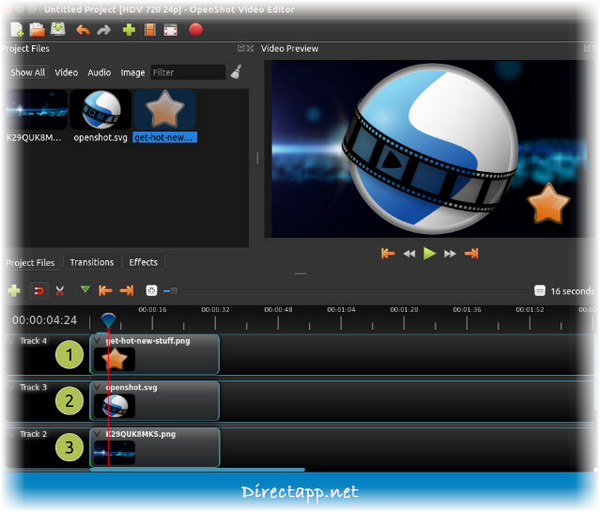
Task: Click the center-on-playhead timeline icon
Action: [152, 291]
